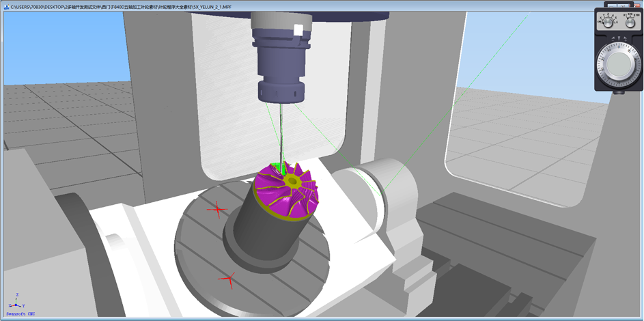
Task: Click the thin cutting tool shank
Action: coord(280,133)
